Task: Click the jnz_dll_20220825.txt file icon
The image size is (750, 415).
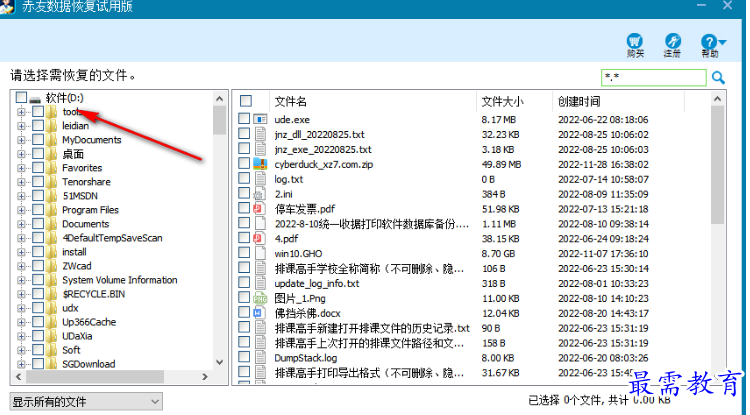Action: pos(260,134)
